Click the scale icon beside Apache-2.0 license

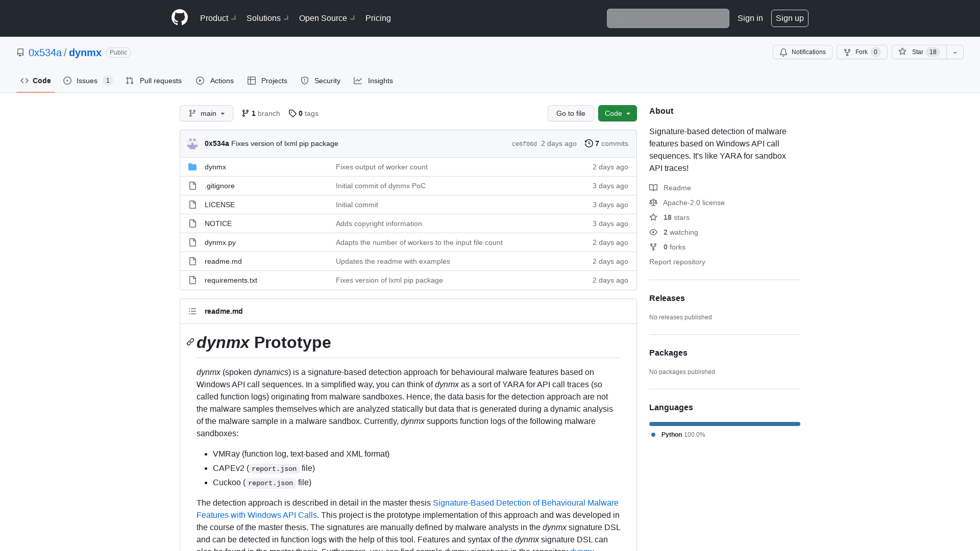pos(653,203)
